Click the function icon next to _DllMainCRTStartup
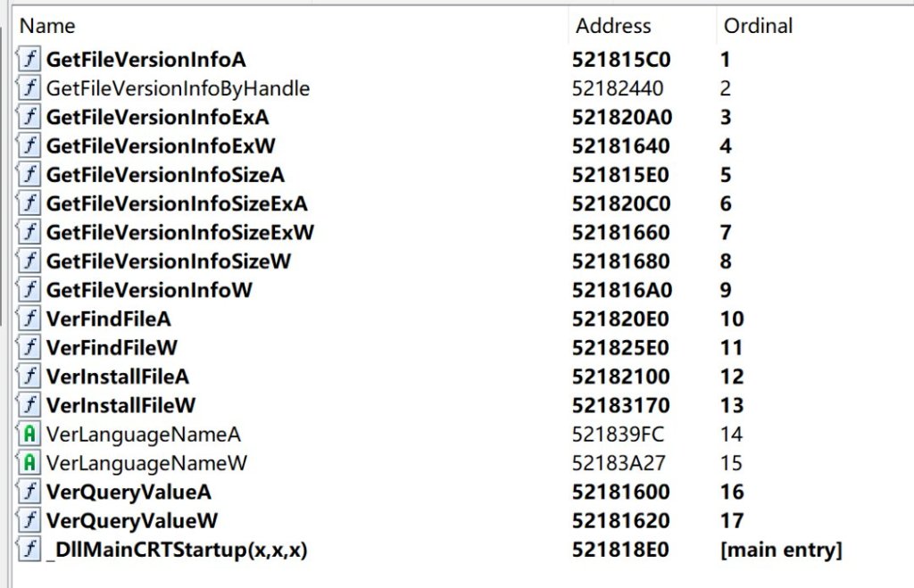 point(29,550)
